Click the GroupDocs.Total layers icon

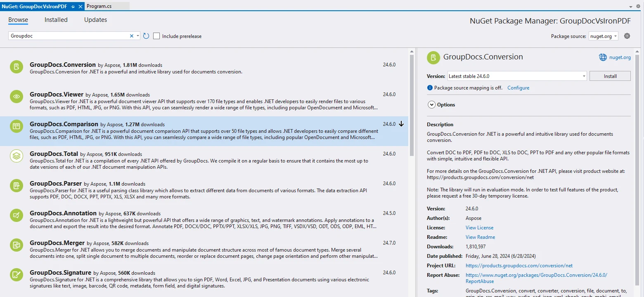[x=17, y=156]
